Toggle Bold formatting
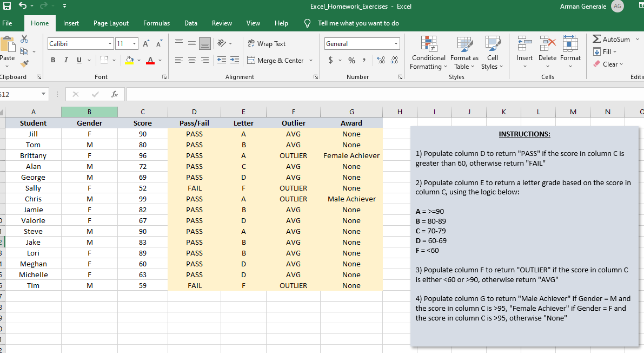The image size is (644, 353). pos(53,60)
